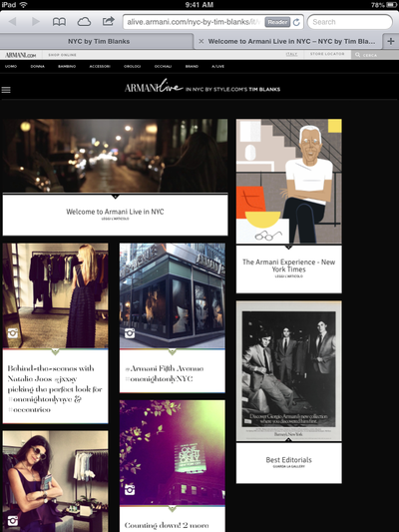
Task: Tap the alive.armani.com address bar
Action: click(x=194, y=22)
